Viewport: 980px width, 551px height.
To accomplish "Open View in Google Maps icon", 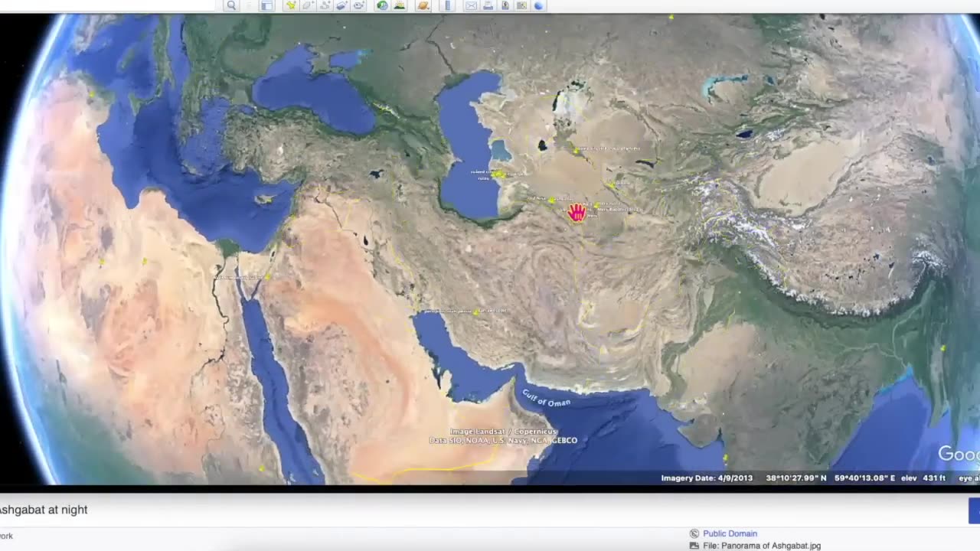I will coord(521,5).
